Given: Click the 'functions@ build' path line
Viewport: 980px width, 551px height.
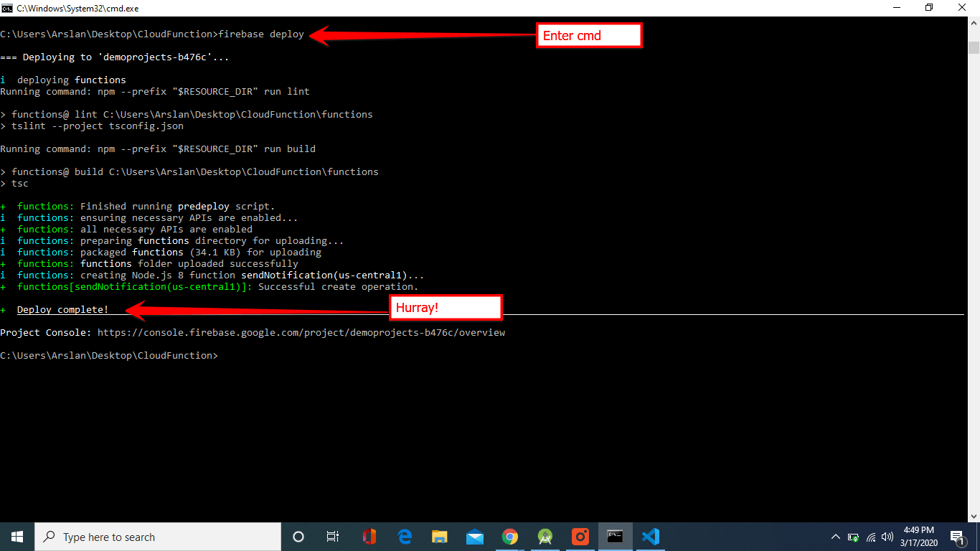Looking at the screenshot, I should pos(189,172).
